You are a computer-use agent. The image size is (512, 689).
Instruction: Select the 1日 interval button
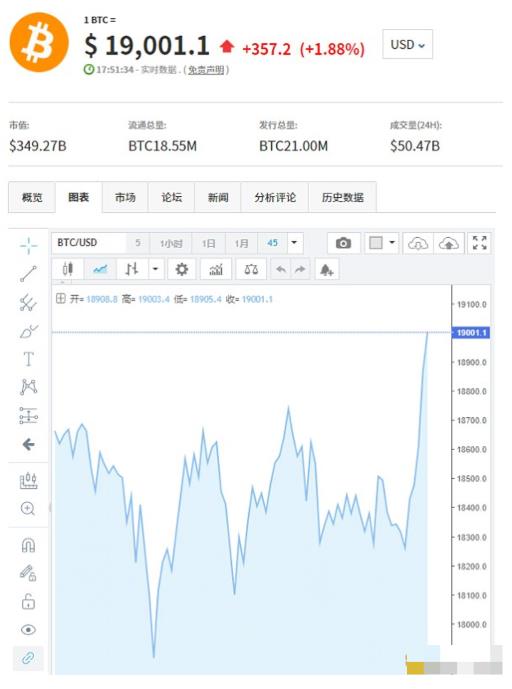click(x=209, y=243)
